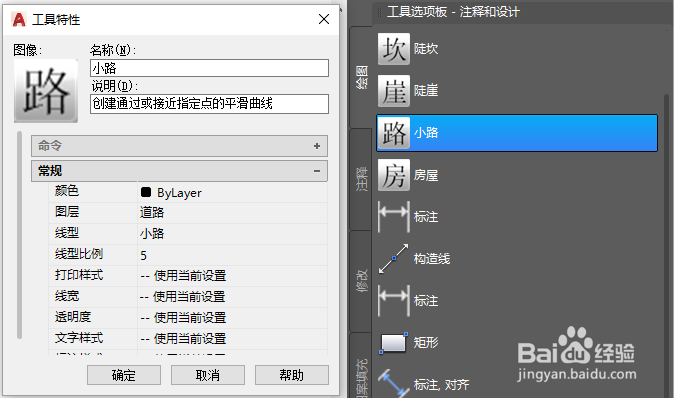The image size is (674, 398).
Task: Click the AutoCAD logo in dialog title bar
Action: click(19, 19)
